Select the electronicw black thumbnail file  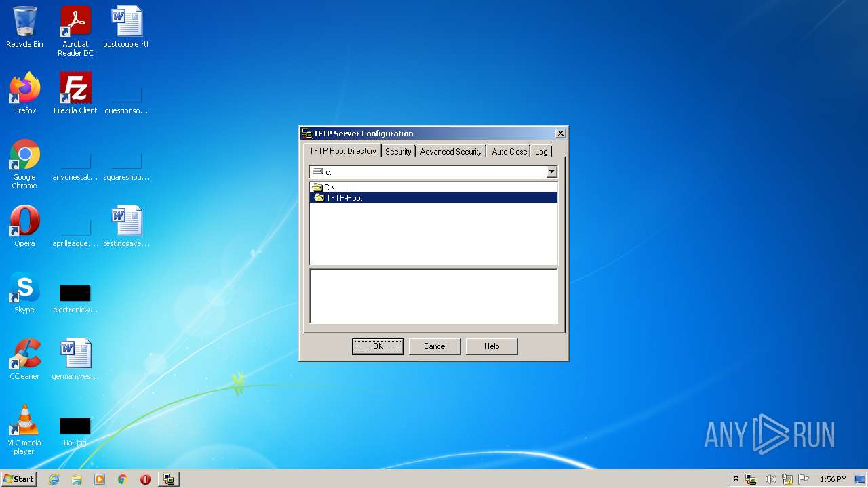point(75,298)
